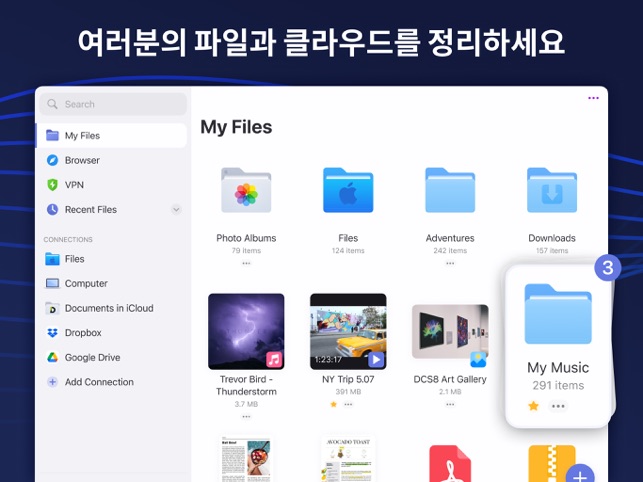Click the search magnifier icon
Screen dimensions: 643x482
pos(52,104)
